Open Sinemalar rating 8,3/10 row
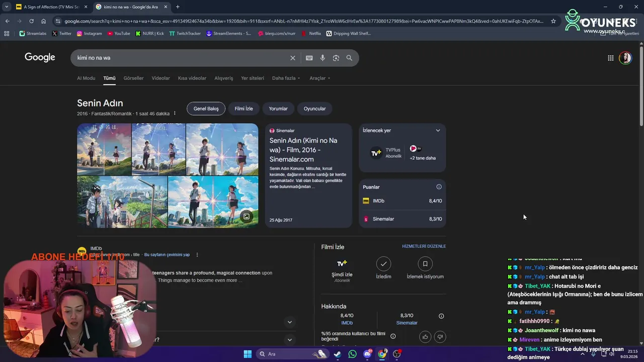 (403, 219)
